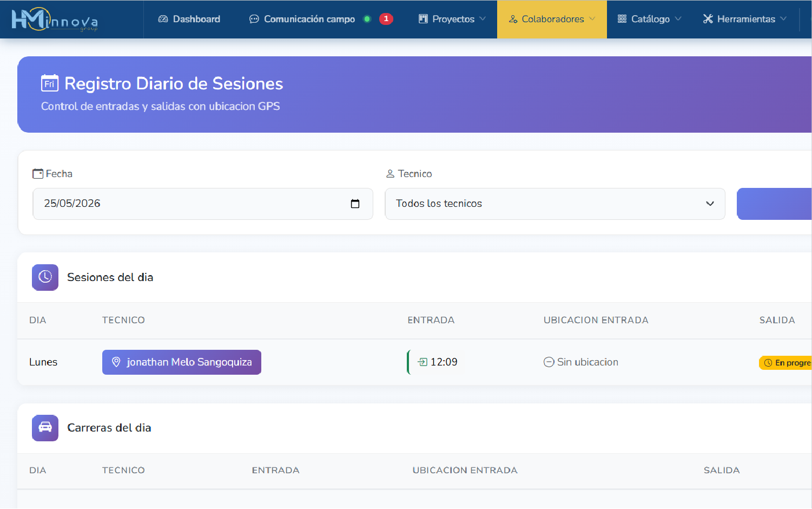
Task: Click the jonathan Melo Sangoquiza technician badge
Action: coord(182,362)
